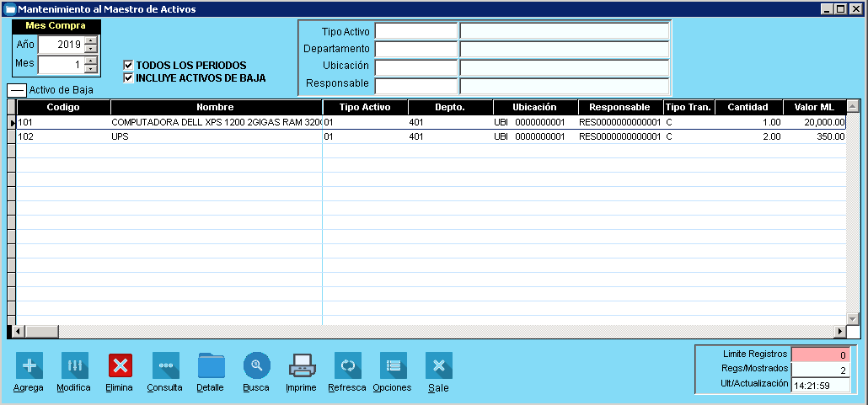This screenshot has height=405, width=868.
Task: Reload data with Refresca icon
Action: click(x=347, y=365)
